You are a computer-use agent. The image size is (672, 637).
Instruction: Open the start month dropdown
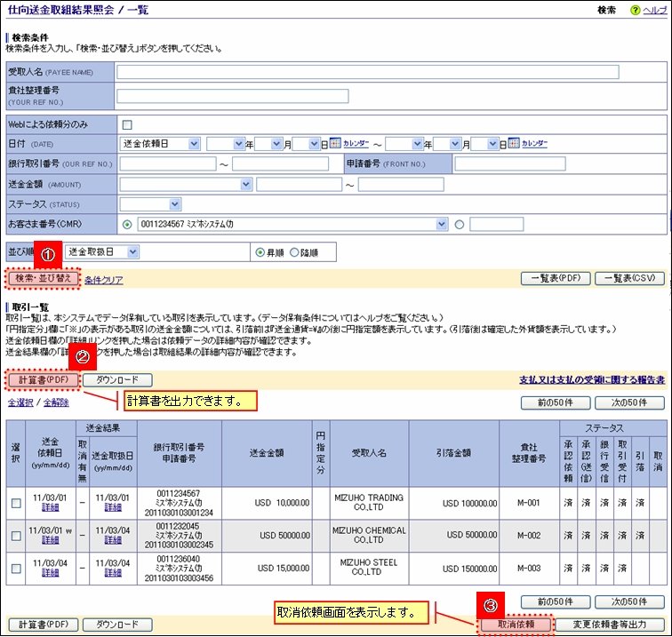coord(268,144)
